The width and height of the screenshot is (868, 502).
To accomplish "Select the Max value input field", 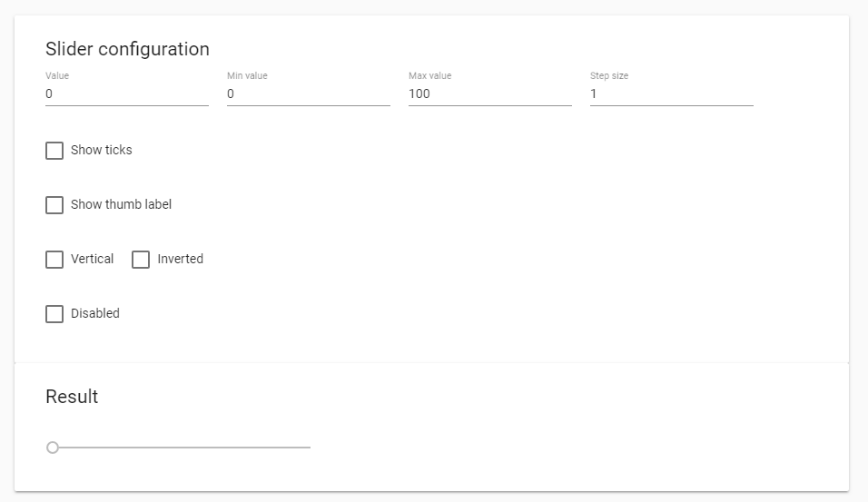I will coord(489,94).
